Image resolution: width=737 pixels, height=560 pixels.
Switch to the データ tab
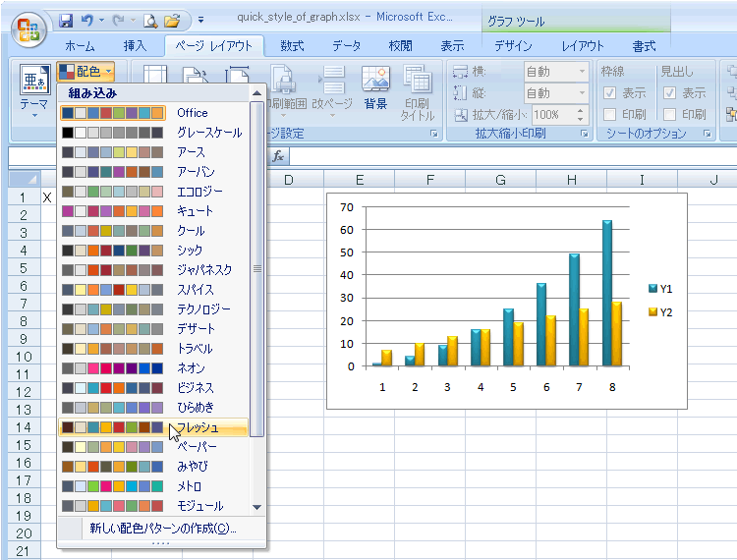(x=347, y=46)
